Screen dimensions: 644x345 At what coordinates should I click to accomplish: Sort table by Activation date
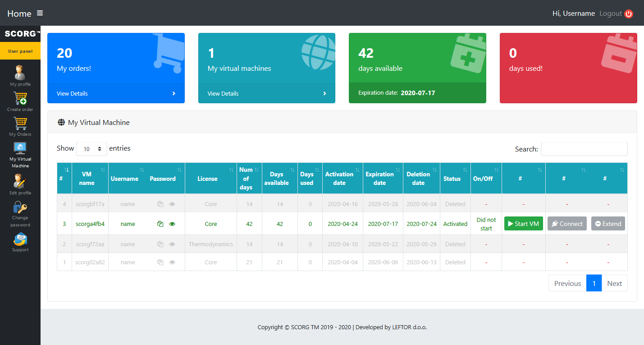point(343,178)
